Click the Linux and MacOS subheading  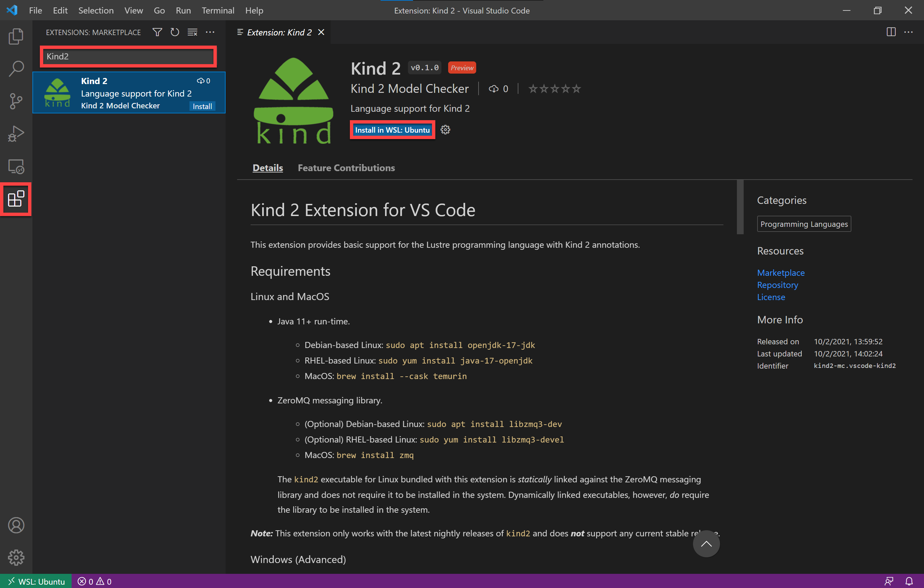tap(290, 296)
